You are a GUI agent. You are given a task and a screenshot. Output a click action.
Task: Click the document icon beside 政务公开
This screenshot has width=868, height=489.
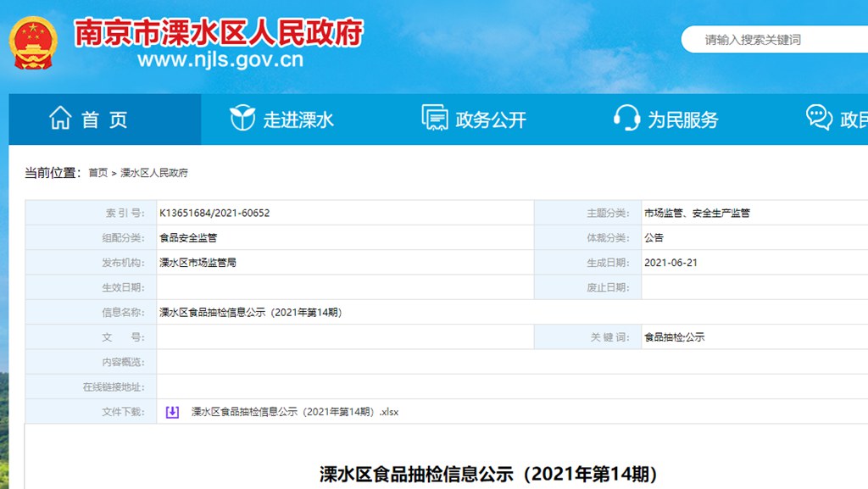click(x=435, y=119)
